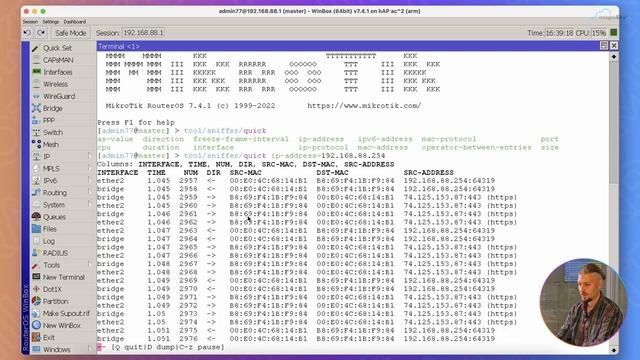Viewport: 640px width, 360px height.
Task: Open the Partition menu icon
Action: tap(36, 301)
